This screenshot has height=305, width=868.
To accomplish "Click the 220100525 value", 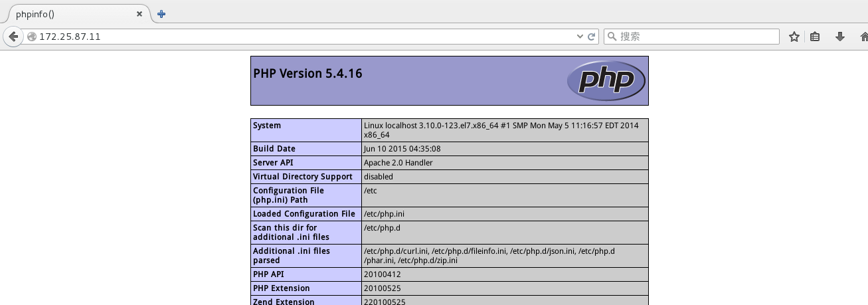I will tap(385, 302).
